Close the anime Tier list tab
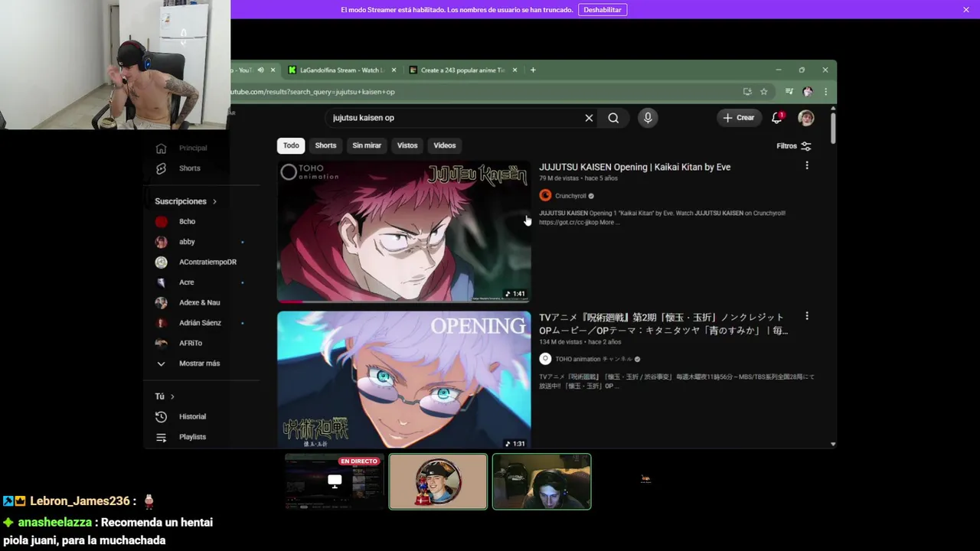Image resolution: width=980 pixels, height=551 pixels. pyautogui.click(x=515, y=70)
